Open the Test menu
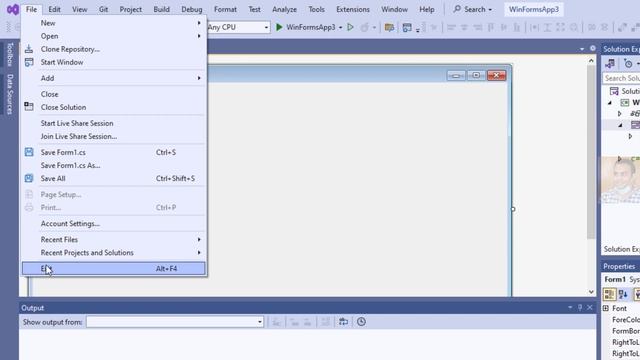640x360 pixels. 254,9
